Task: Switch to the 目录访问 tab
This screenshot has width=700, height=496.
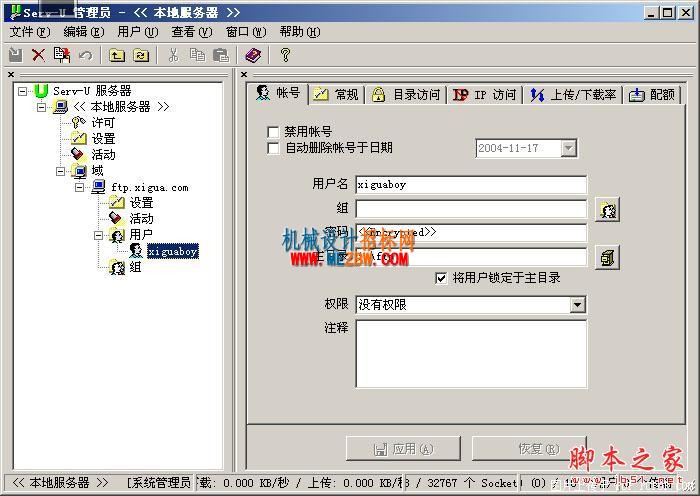Action: (x=406, y=95)
